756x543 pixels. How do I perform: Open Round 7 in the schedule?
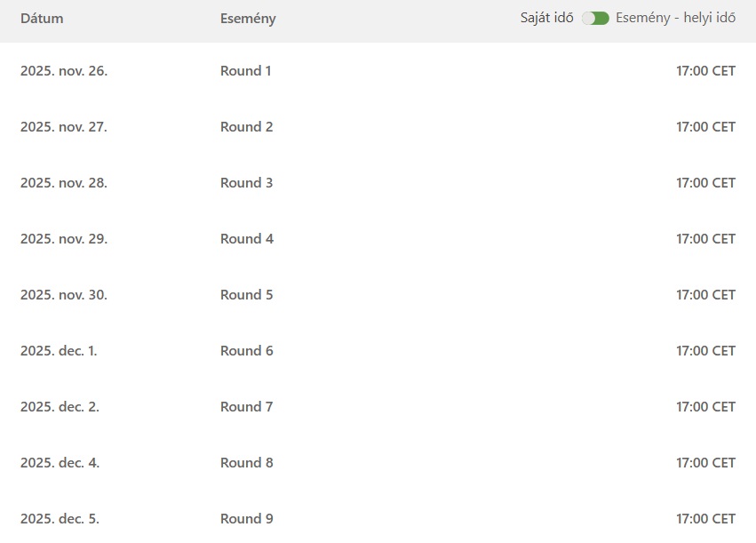246,407
